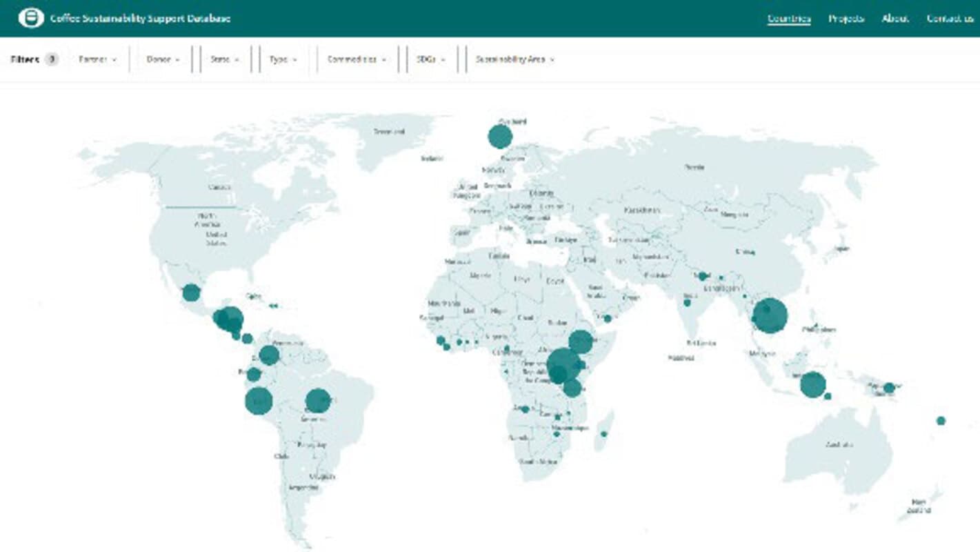Go to the Projects page
Viewport: 980px width, 552px height.
pyautogui.click(x=846, y=19)
